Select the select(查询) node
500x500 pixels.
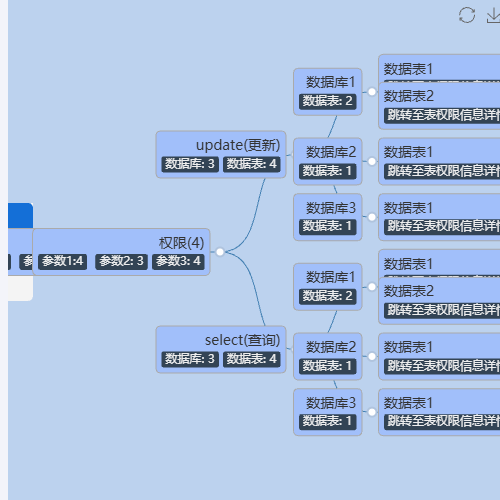[x=221, y=349]
